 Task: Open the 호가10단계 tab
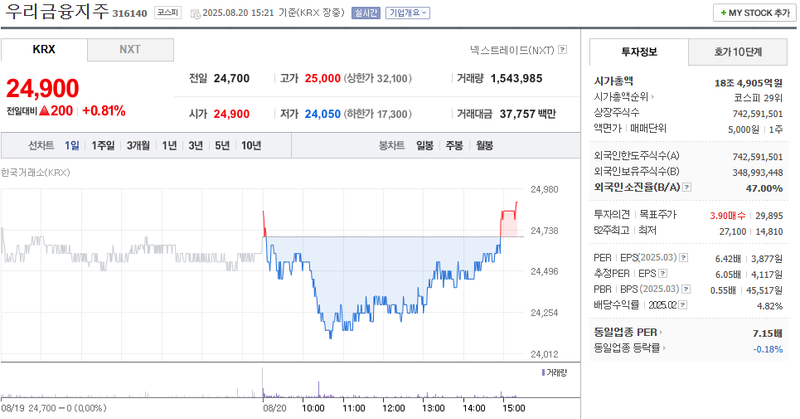tap(738, 52)
